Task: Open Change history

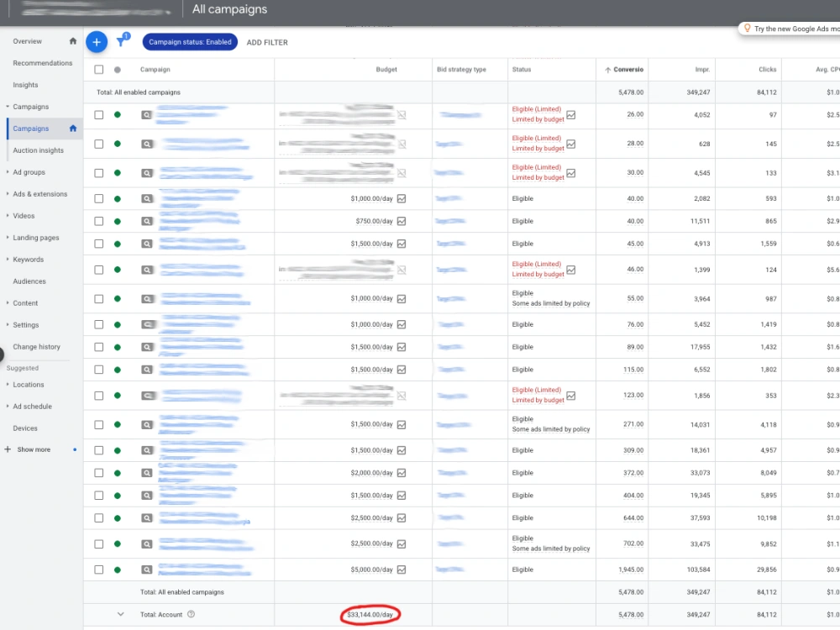Action: (x=36, y=347)
